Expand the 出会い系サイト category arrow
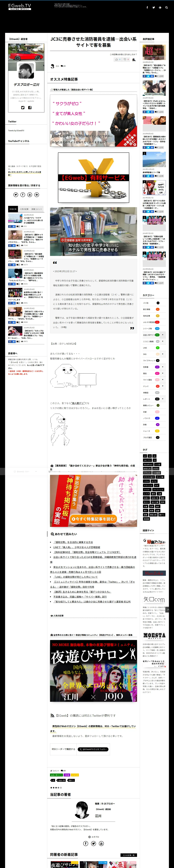The height and width of the screenshot is (868, 174). [x=163, y=335]
